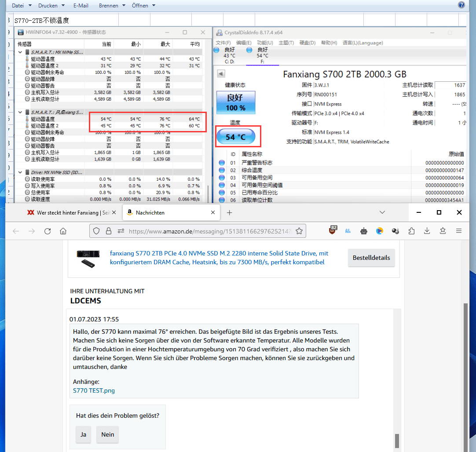Image resolution: width=476 pixels, height=452 pixels.
Task: Open the fanxiang S770 2TB product link
Action: 219,258
